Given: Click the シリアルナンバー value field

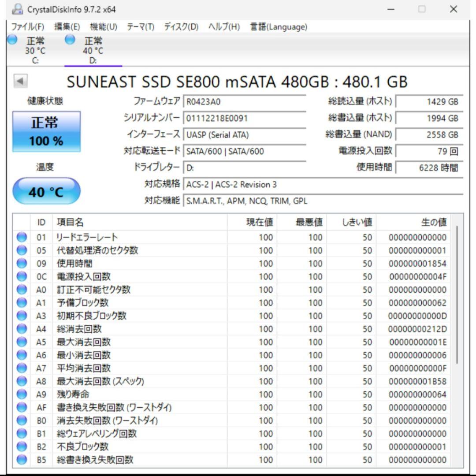Looking at the screenshot, I should [x=244, y=118].
